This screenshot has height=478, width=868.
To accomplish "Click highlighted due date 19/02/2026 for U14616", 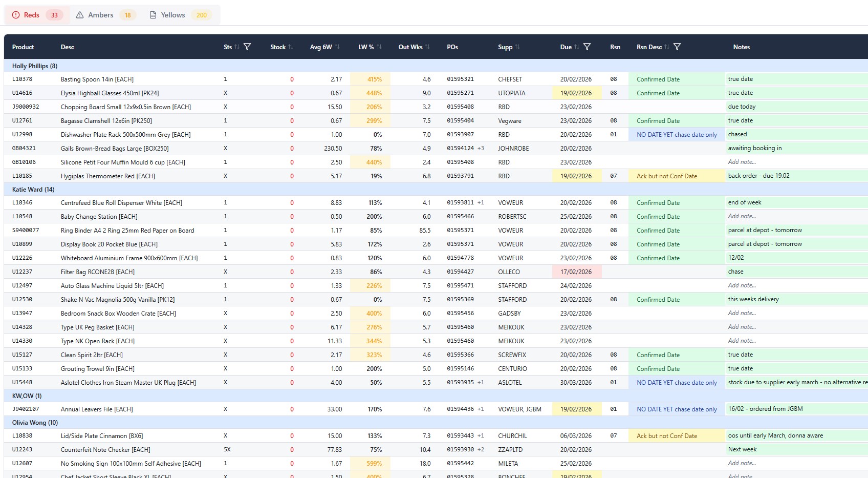I will (x=577, y=93).
